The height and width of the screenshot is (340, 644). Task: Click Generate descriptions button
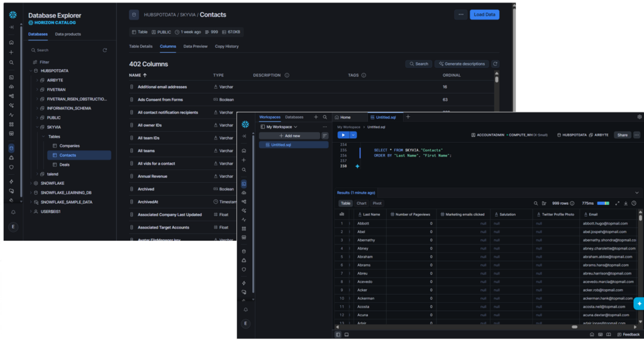click(462, 64)
